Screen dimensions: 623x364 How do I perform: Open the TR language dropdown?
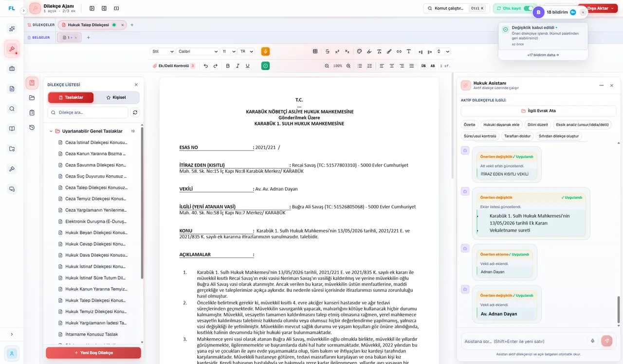(247, 51)
